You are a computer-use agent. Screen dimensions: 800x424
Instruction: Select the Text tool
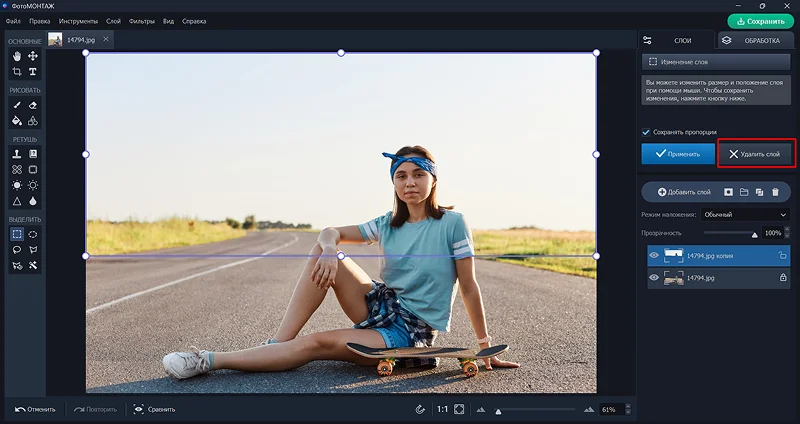pyautogui.click(x=33, y=71)
